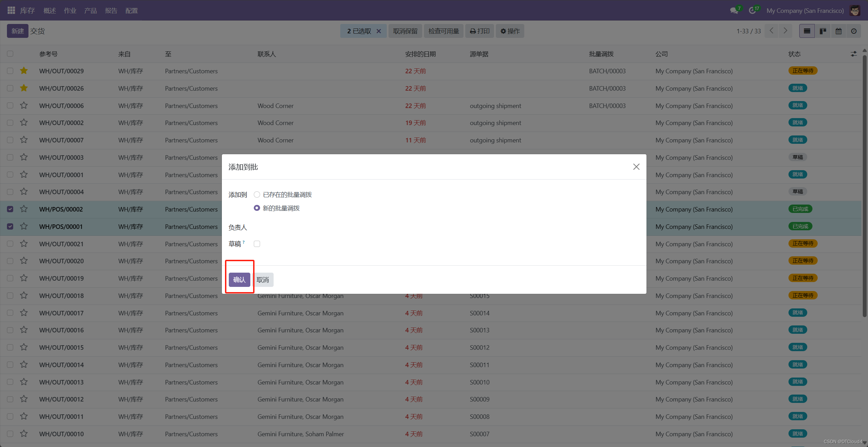Toggle favorite star on WH/OUT/00029

click(24, 71)
